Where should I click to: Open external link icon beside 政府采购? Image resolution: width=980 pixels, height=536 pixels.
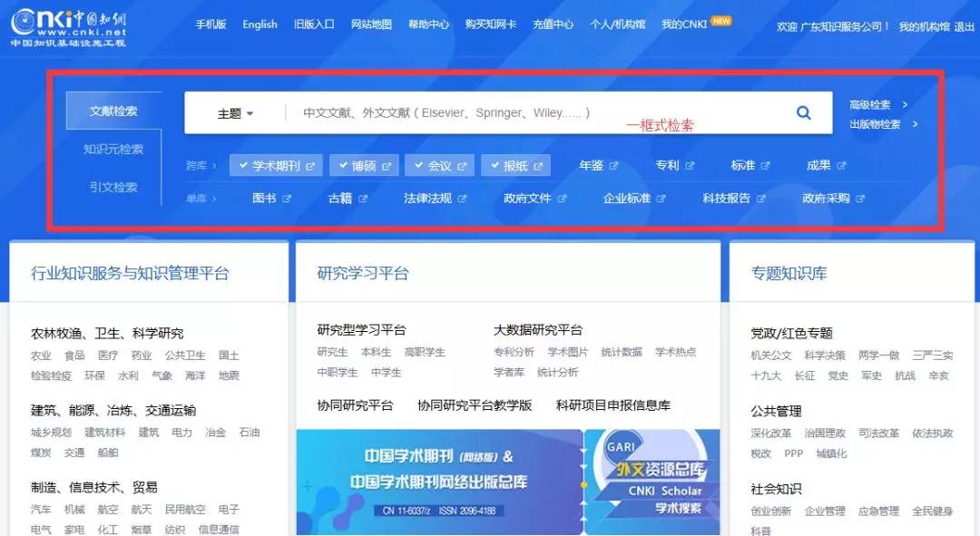[860, 199]
